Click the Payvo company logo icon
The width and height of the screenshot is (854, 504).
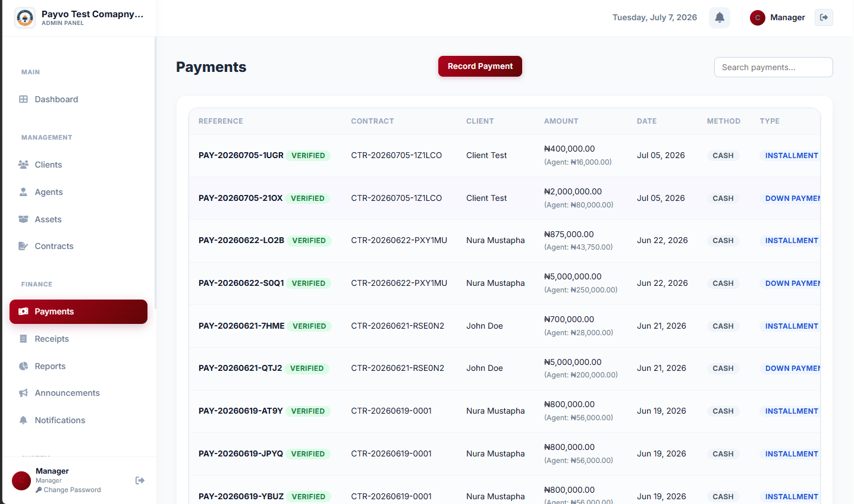click(25, 18)
